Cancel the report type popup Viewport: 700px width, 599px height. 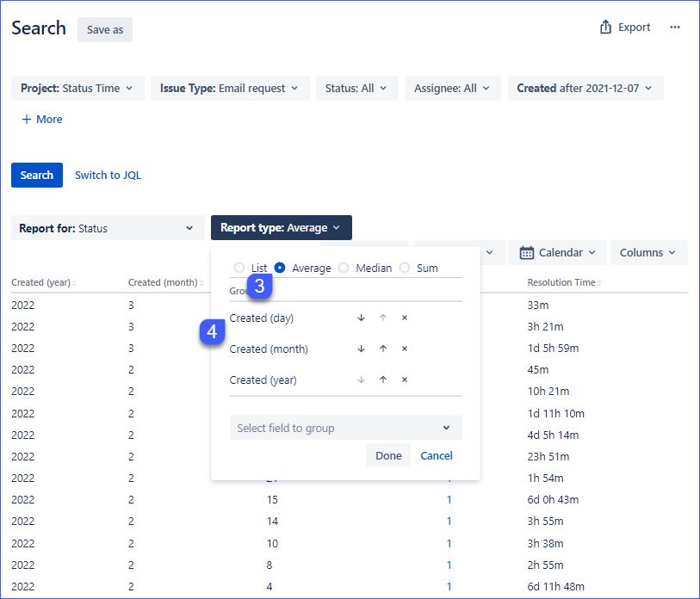coord(437,456)
